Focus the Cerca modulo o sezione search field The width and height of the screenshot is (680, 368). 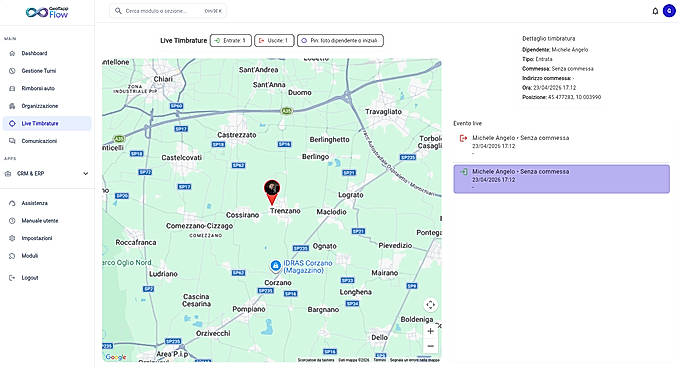167,11
